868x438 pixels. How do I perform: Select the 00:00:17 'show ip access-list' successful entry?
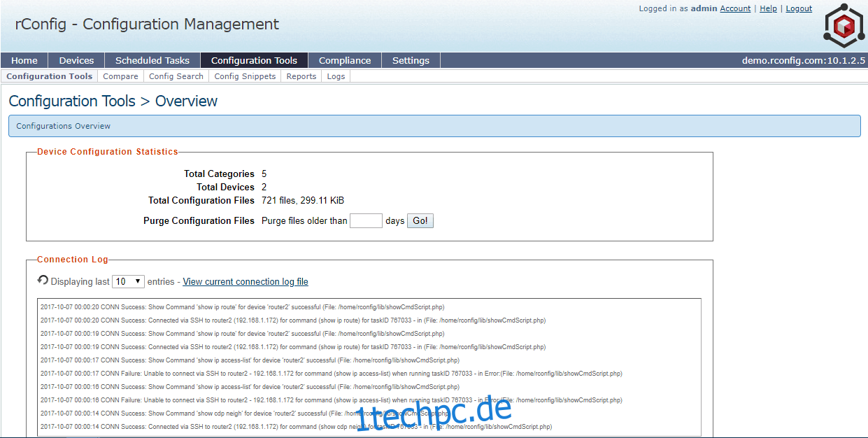coord(250,360)
